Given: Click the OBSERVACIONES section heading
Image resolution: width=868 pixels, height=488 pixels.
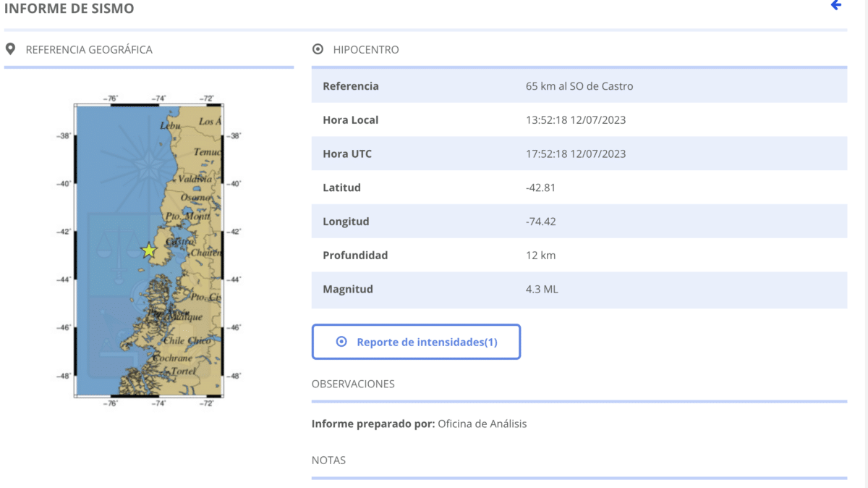Looking at the screenshot, I should 353,384.
